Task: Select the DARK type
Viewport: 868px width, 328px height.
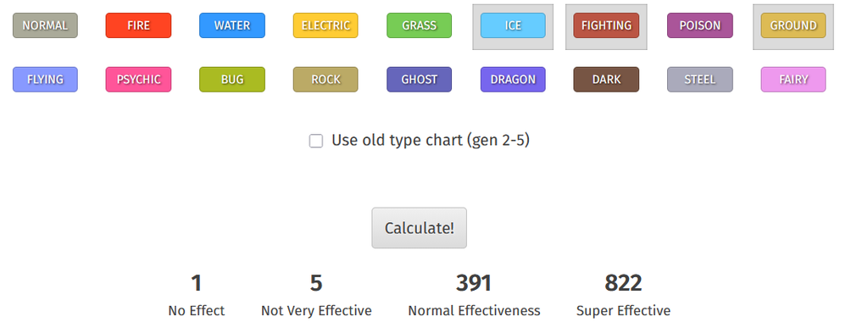Action: [x=606, y=79]
